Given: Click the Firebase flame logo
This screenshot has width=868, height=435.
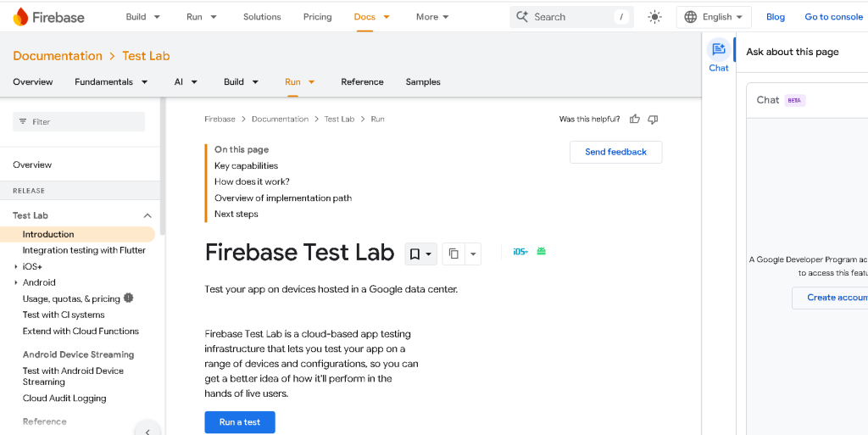Looking at the screenshot, I should 20,17.
